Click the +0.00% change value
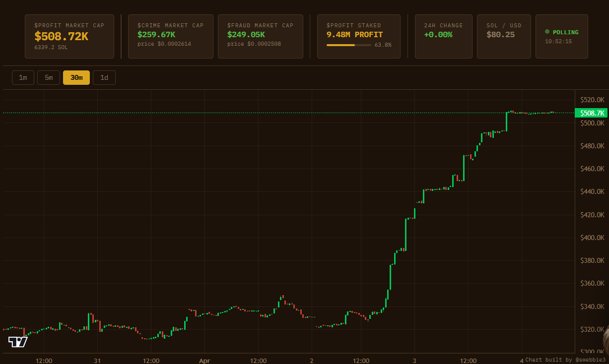Image resolution: width=609 pixels, height=364 pixels. tap(438, 35)
